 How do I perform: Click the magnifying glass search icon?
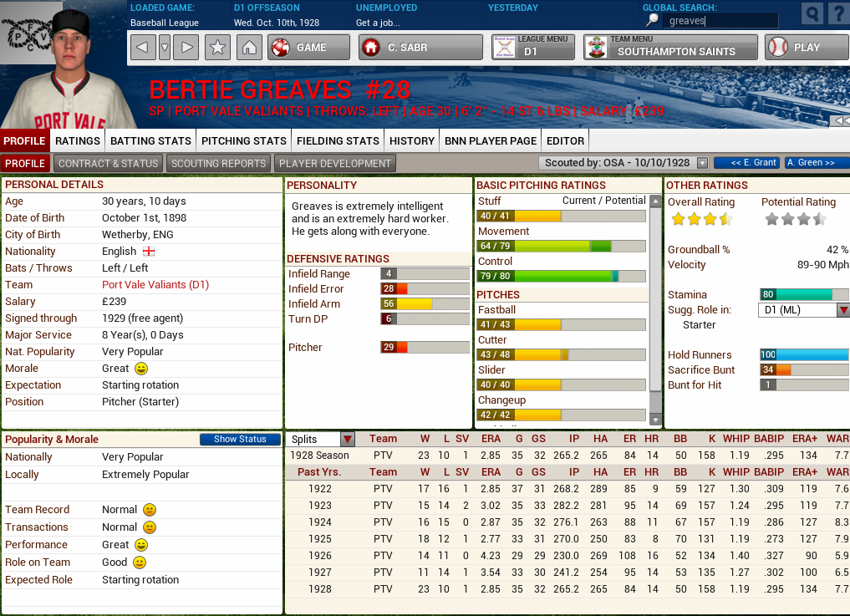[x=811, y=14]
